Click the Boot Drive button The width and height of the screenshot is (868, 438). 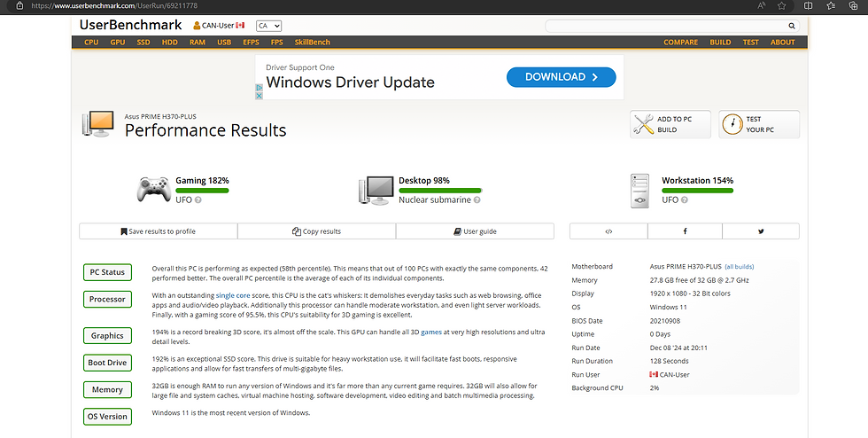coord(107,363)
